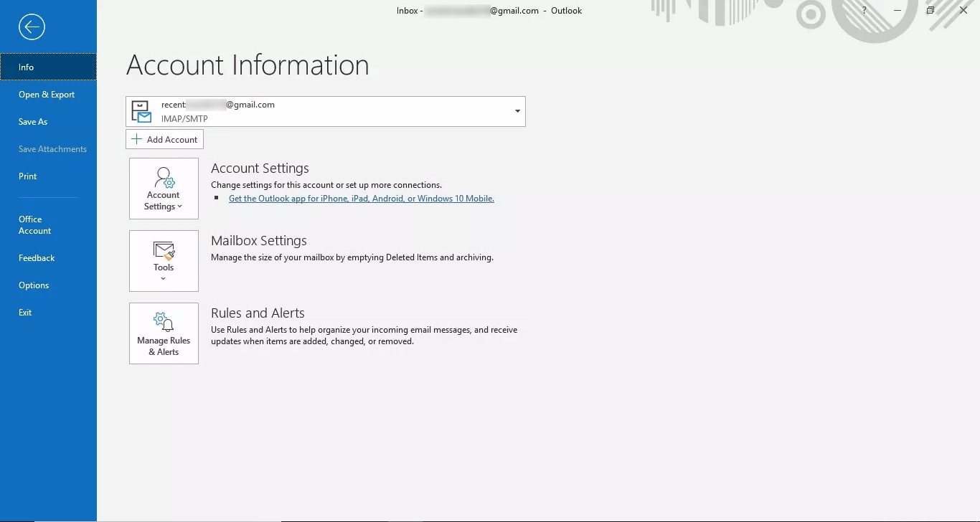Click the Help question mark icon
Viewport: 980px width, 522px height.
[x=864, y=11]
